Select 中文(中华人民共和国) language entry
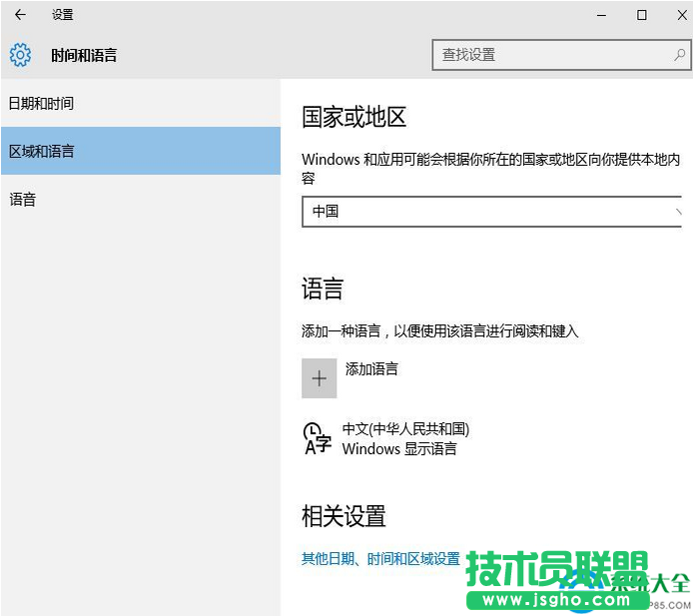693x616 pixels. 405,428
